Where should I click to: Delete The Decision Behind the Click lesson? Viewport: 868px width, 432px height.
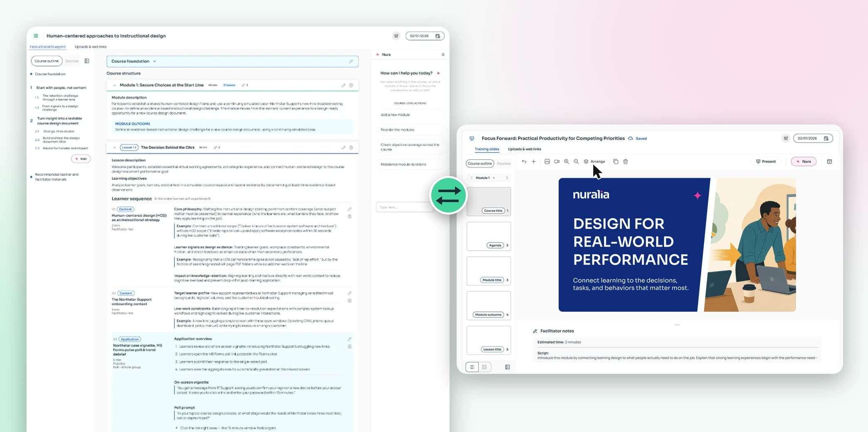coord(351,148)
